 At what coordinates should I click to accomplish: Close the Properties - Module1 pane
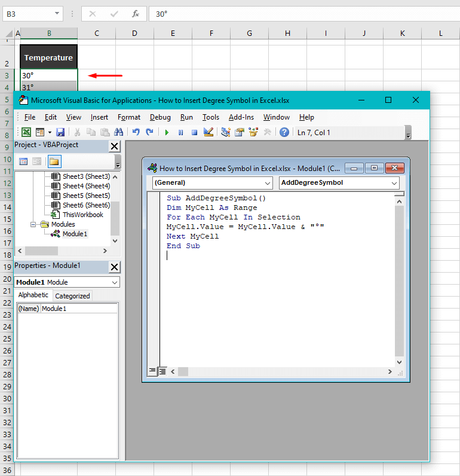(x=114, y=267)
